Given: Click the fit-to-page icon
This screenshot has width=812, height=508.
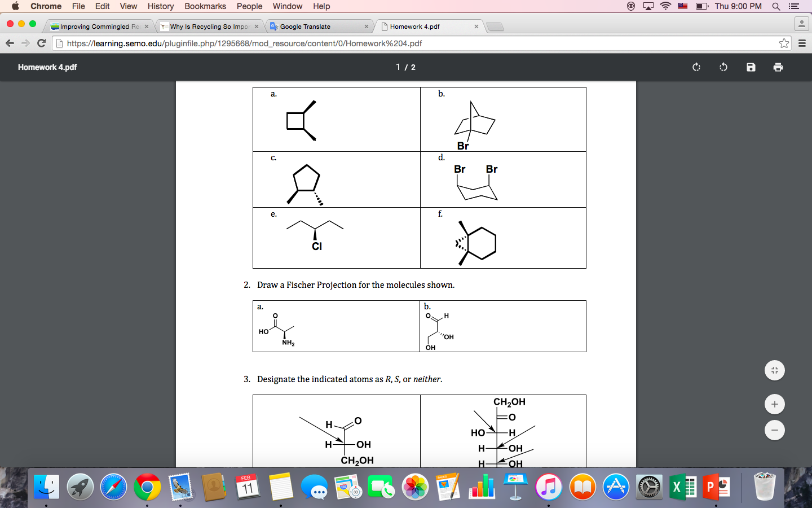Looking at the screenshot, I should [774, 370].
